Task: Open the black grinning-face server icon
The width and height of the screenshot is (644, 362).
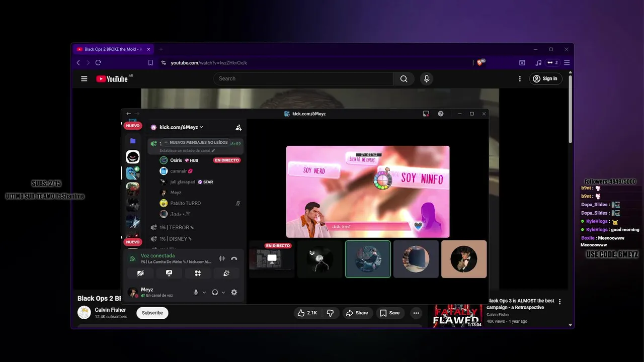Action: pyautogui.click(x=133, y=157)
